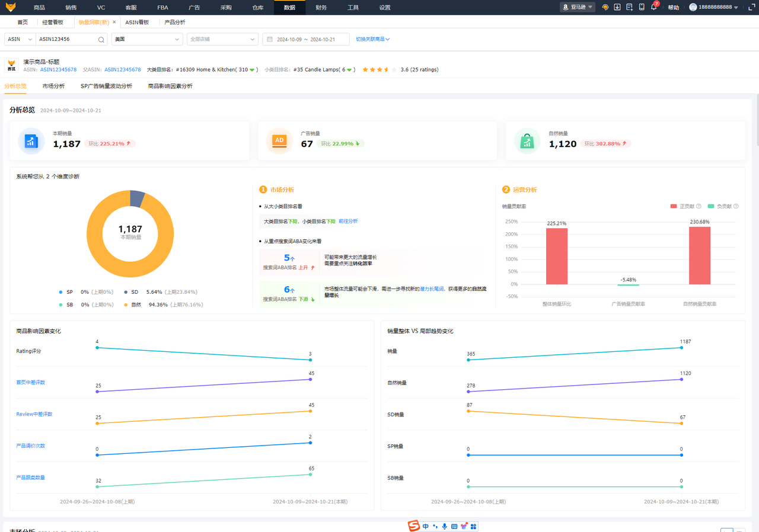
Task: Click the help icon beside 正贡献 legend
Action: coord(699,206)
